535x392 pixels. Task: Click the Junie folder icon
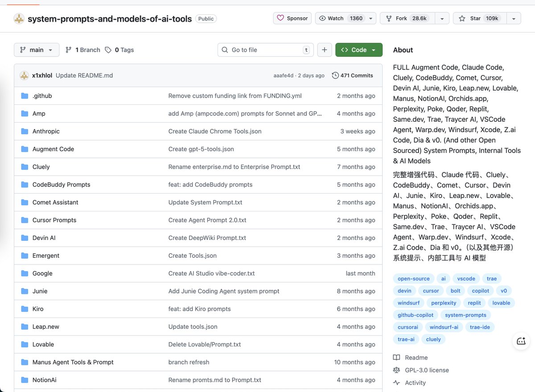[25, 291]
